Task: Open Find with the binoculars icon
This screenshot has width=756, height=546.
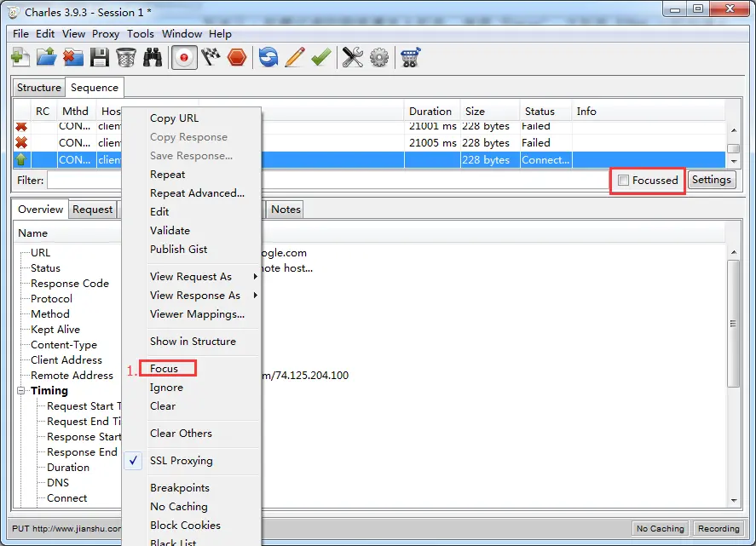Action: click(153, 57)
